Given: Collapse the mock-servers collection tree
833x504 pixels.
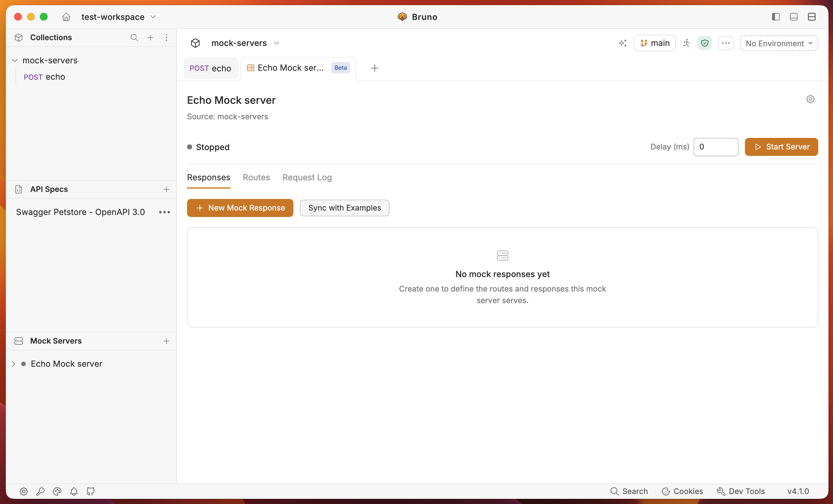Looking at the screenshot, I should [x=14, y=60].
